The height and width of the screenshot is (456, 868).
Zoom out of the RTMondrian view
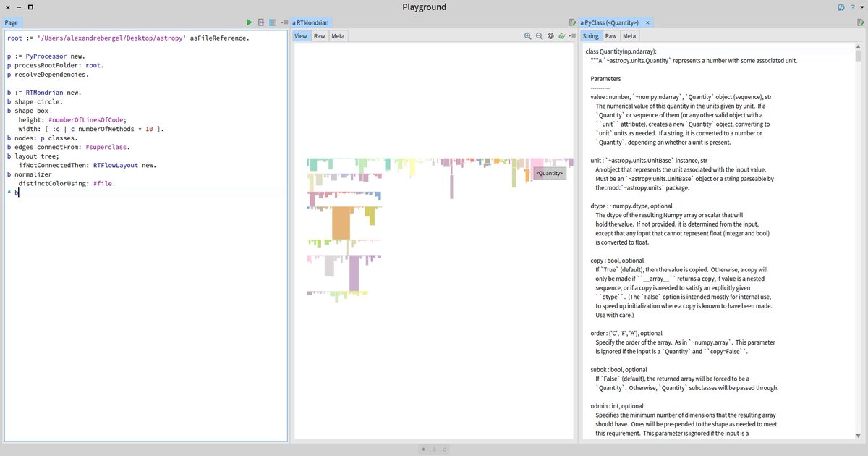[x=540, y=36]
